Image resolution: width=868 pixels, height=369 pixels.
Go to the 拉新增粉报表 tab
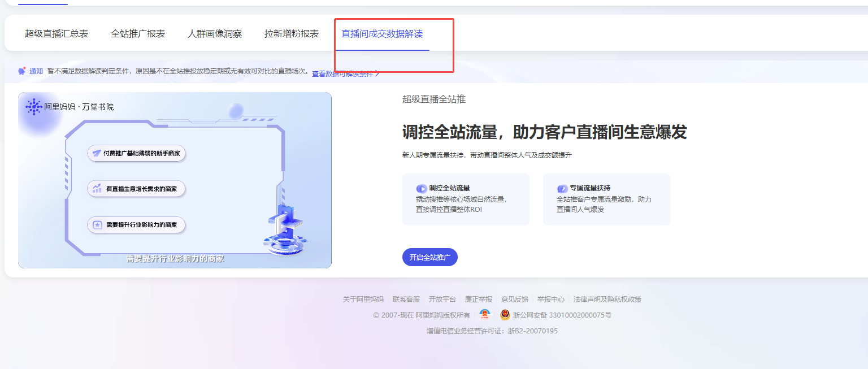tap(292, 34)
